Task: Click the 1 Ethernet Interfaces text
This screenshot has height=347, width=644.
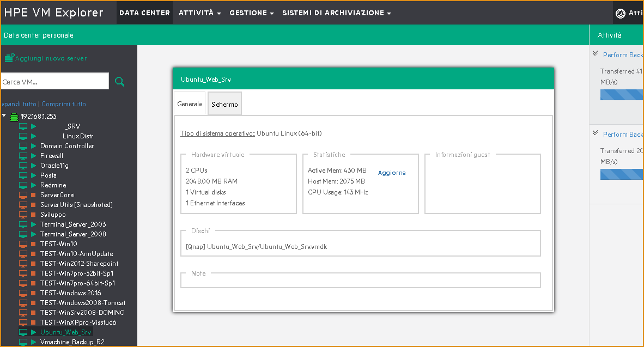Action: (215, 203)
